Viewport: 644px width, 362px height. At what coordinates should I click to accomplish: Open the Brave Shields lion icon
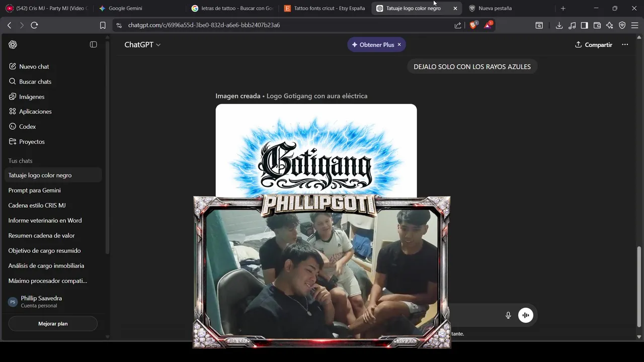tap(473, 25)
